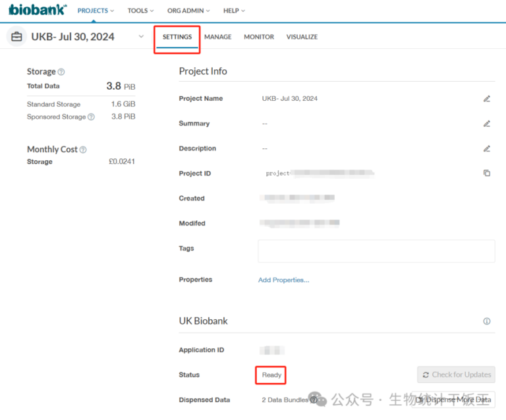The width and height of the screenshot is (506, 420).
Task: Click the UK Biobank info icon
Action: [x=487, y=322]
